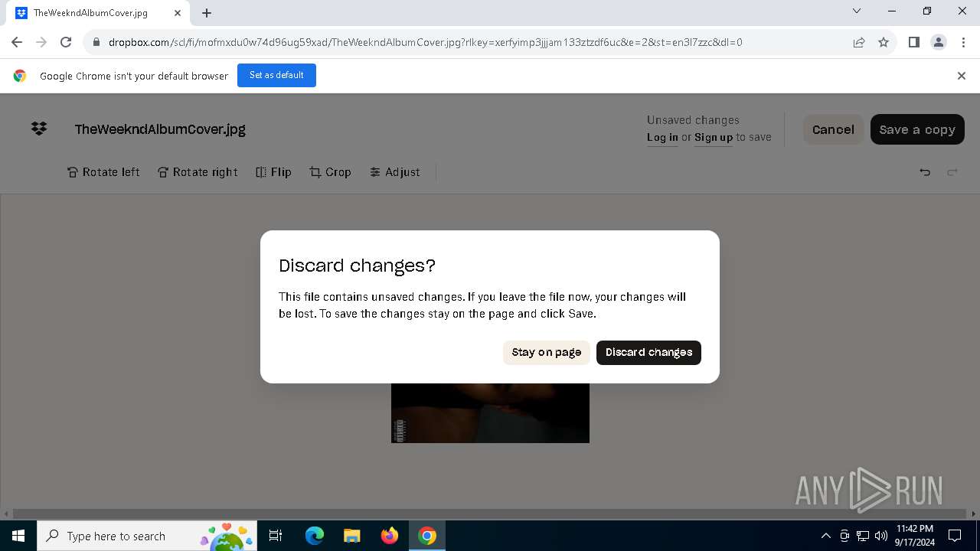Screen dimensions: 980x551
Task: Select the Flip tool
Action: coord(273,172)
